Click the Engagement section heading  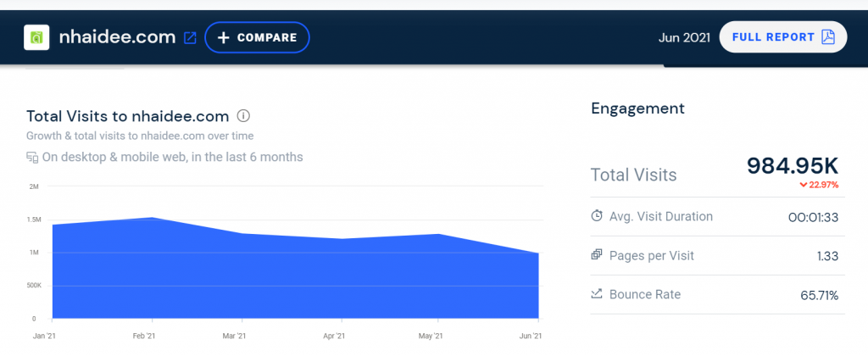(637, 108)
